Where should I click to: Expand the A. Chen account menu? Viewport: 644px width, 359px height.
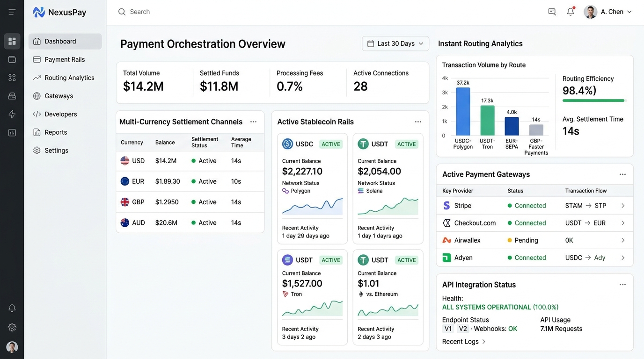(608, 12)
